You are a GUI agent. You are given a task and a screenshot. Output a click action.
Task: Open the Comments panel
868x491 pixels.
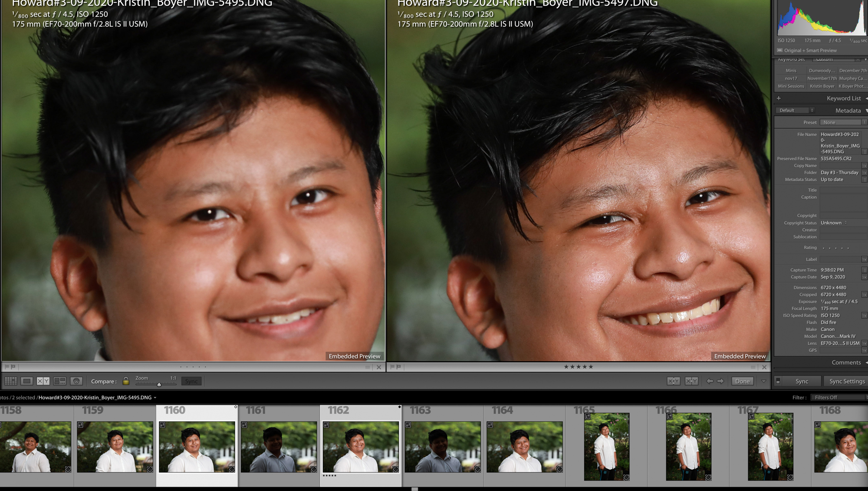click(845, 362)
